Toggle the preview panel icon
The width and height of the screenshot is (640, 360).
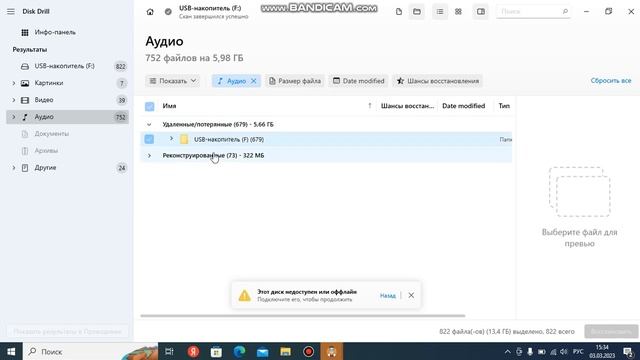(481, 12)
